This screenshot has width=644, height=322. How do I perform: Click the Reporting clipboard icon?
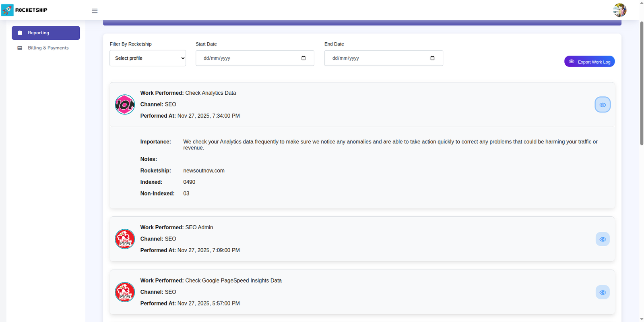click(20, 33)
